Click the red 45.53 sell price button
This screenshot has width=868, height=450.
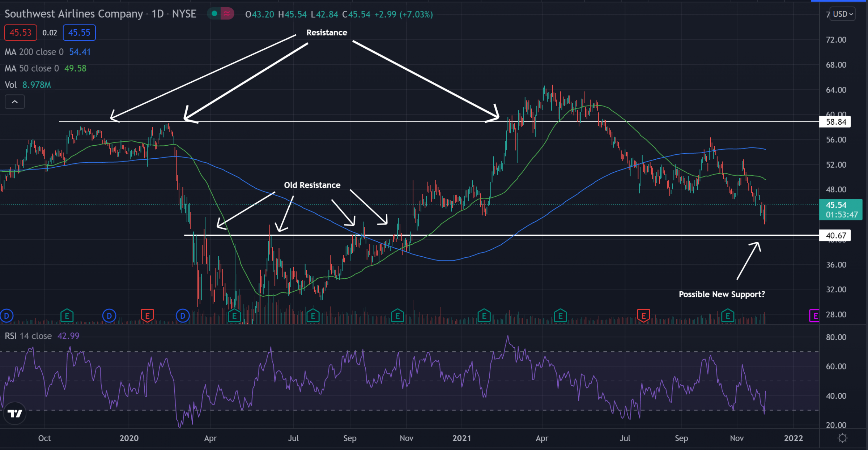point(21,33)
